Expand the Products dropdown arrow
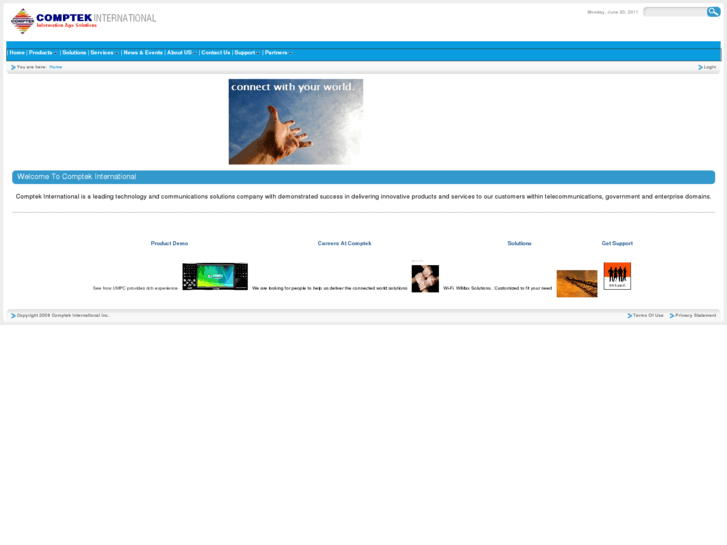The image size is (727, 545). pyautogui.click(x=56, y=53)
